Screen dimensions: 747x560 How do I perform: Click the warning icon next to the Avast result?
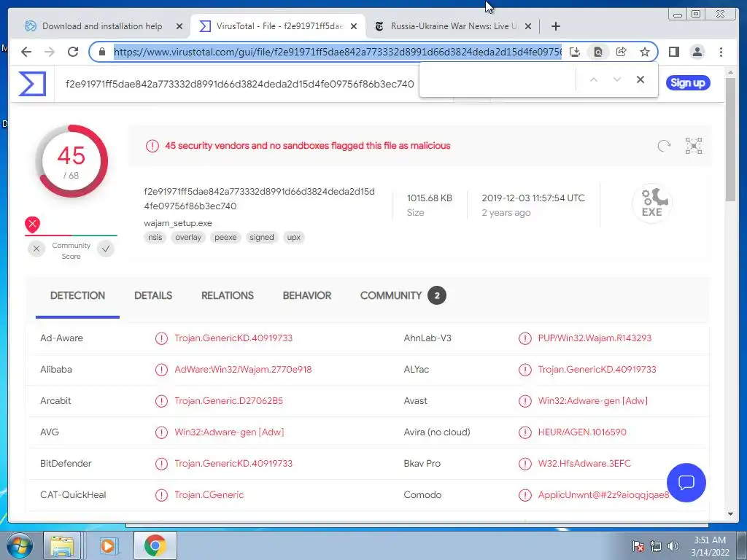click(x=525, y=401)
